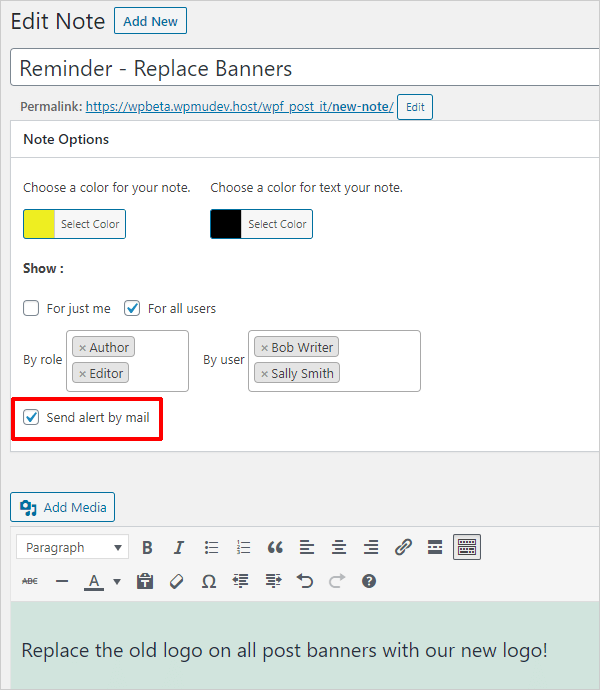Open the note permalink URL
The image size is (600, 690).
pos(239,107)
